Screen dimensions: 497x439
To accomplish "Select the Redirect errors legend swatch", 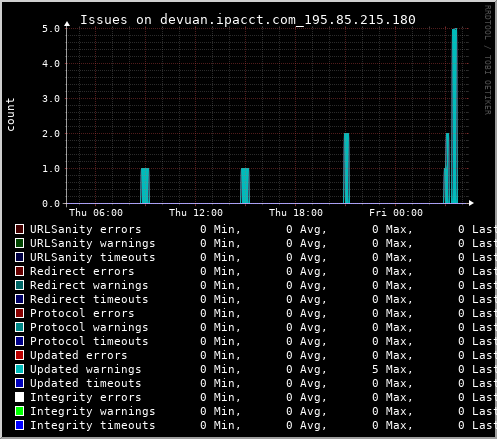I will click(x=19, y=271).
